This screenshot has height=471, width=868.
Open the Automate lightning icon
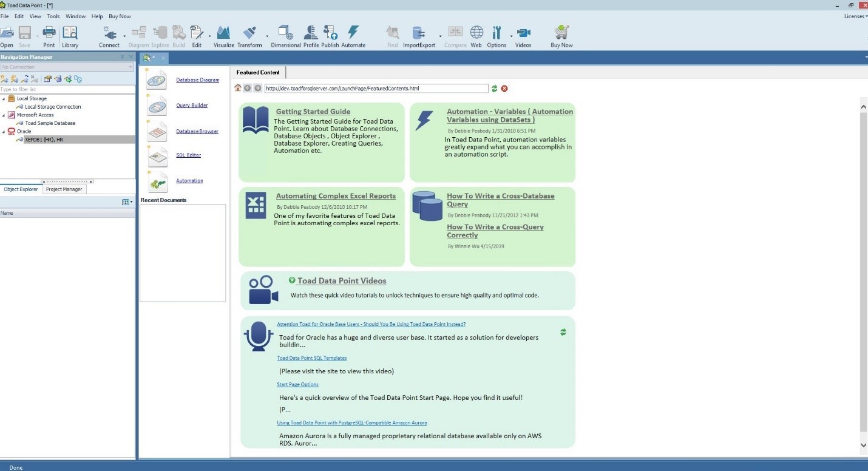click(353, 32)
